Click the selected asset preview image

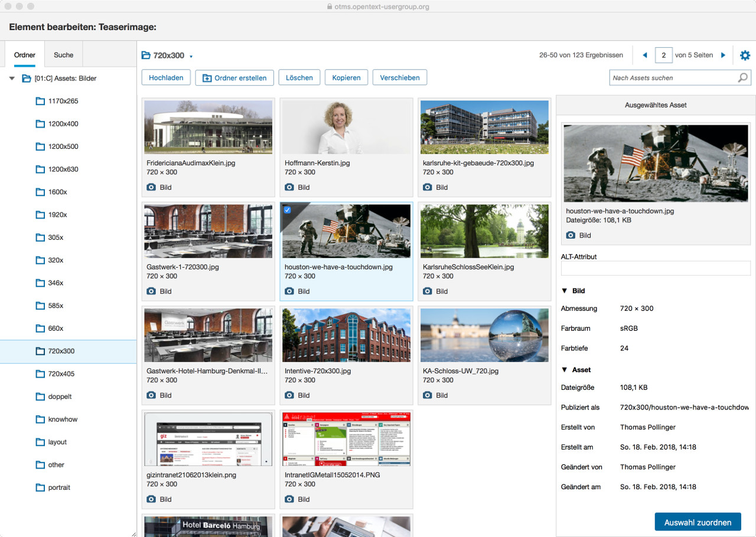656,163
